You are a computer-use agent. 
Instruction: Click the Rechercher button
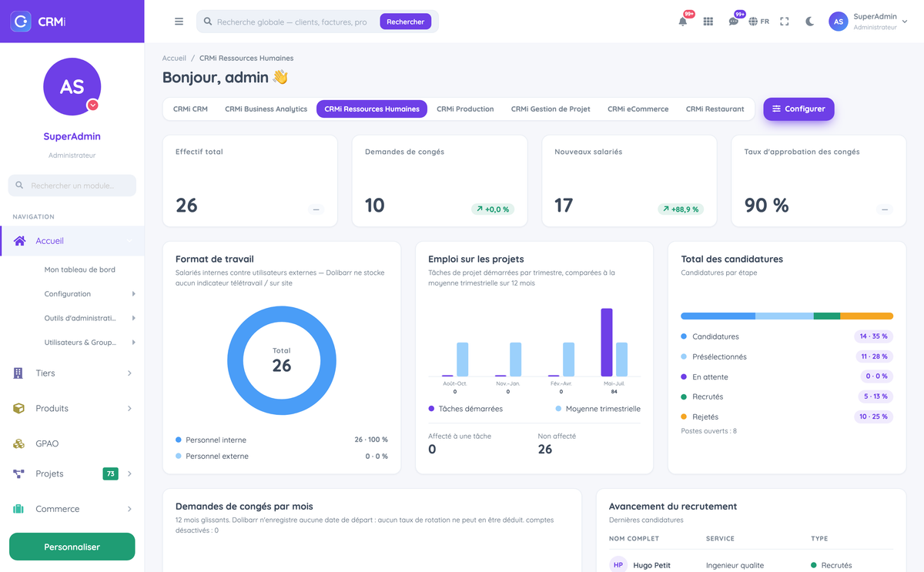click(405, 22)
